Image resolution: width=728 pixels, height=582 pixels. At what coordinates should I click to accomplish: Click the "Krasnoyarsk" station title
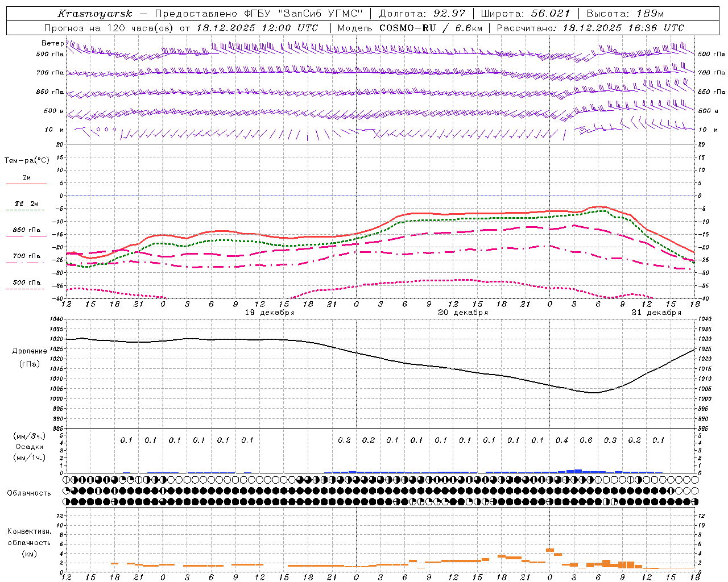tap(95, 14)
